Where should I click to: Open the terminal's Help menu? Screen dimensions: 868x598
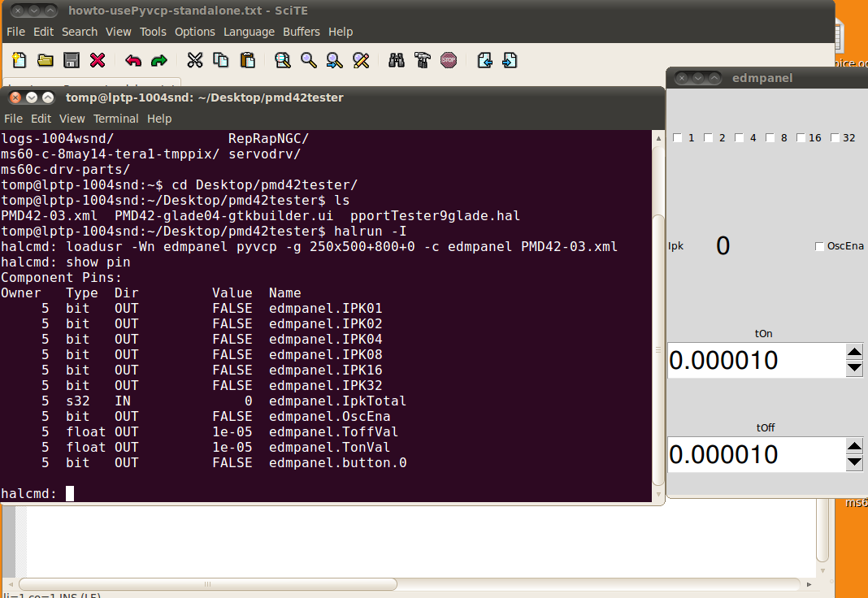click(x=159, y=119)
